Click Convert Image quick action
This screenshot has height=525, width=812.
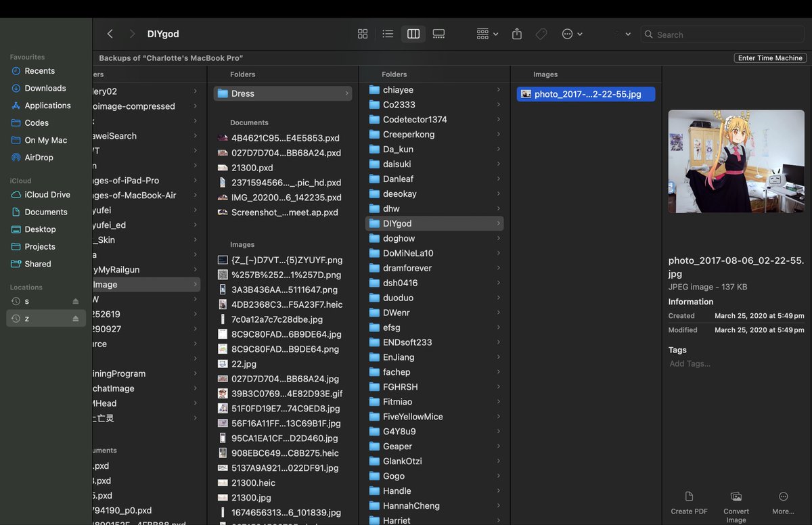[736, 507]
